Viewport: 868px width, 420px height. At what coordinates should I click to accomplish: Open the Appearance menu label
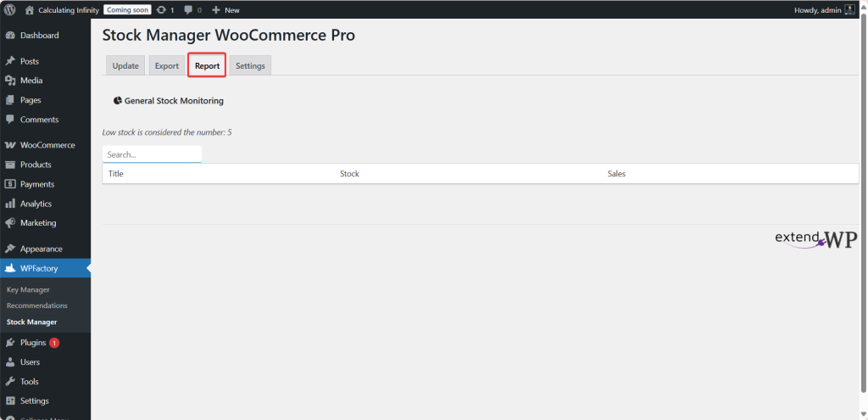coord(42,249)
